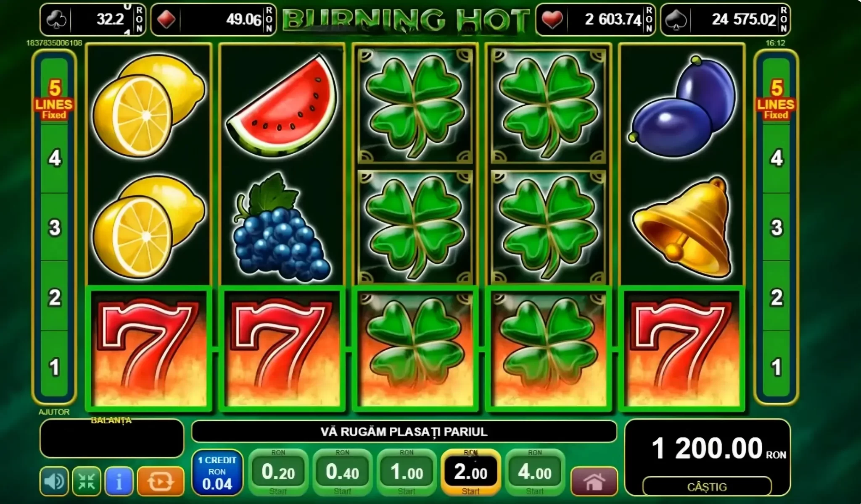861x504 pixels.
Task: Click the CÂȘTIG win field
Action: (x=707, y=487)
